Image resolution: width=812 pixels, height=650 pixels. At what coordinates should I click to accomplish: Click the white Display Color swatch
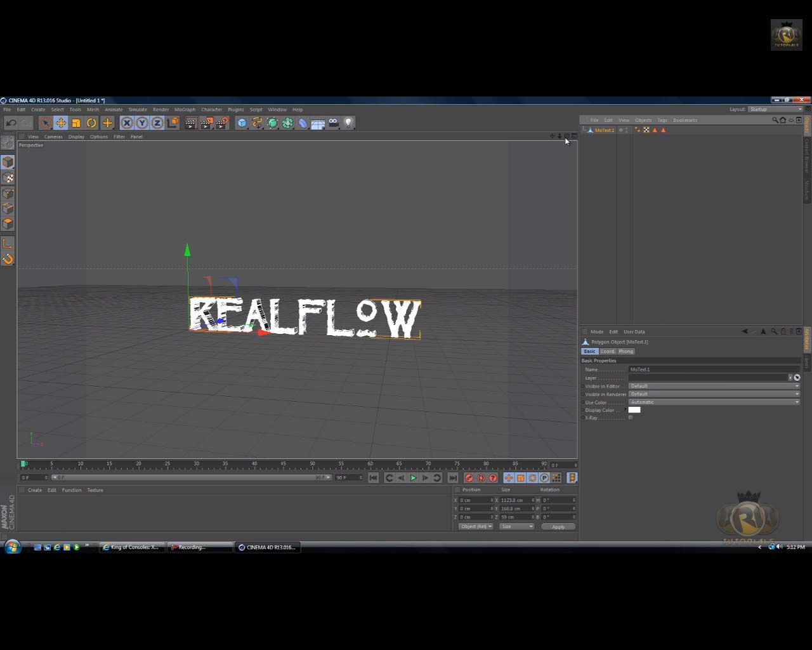pos(634,410)
